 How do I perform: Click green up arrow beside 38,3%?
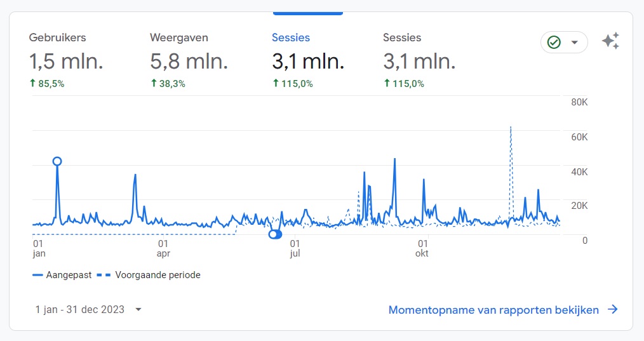(x=154, y=83)
